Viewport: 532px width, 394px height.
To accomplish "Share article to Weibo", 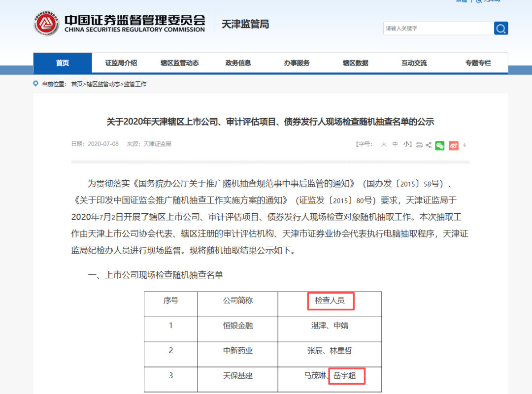I will click(454, 145).
